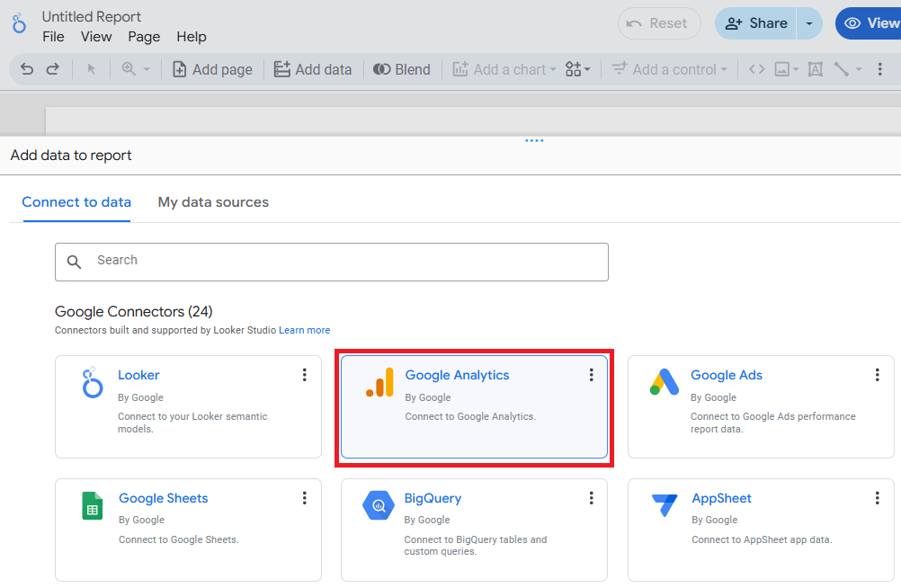Viewport: 901px width, 588px height.
Task: Open the Add a control dropdown
Action: (669, 69)
